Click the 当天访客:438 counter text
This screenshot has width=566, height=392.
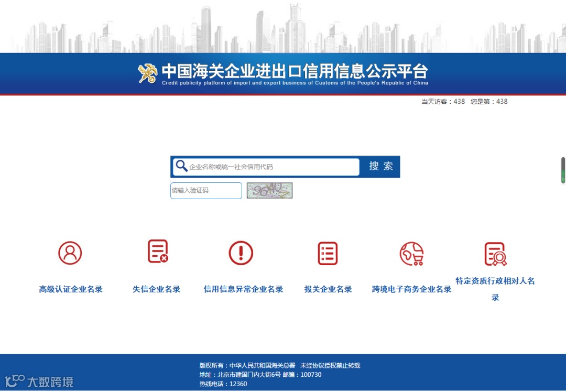coord(443,102)
